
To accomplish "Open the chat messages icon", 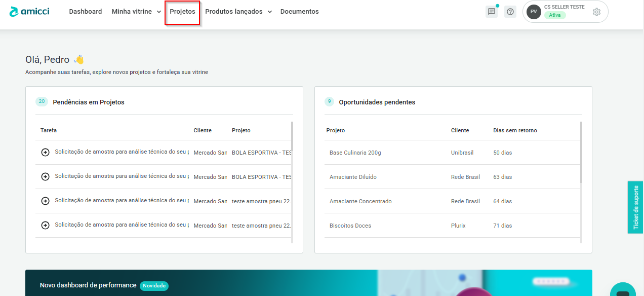I will [491, 12].
